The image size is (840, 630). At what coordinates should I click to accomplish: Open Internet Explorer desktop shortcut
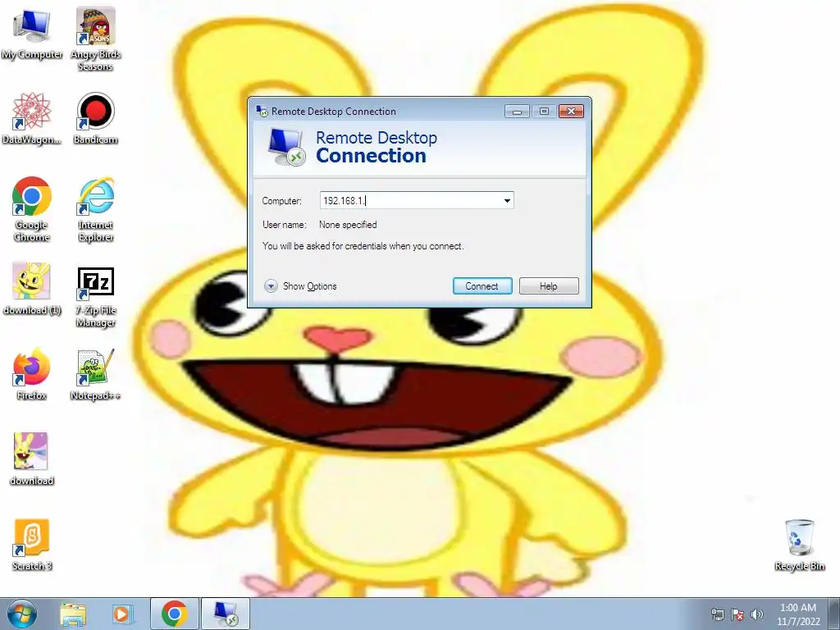click(x=95, y=209)
